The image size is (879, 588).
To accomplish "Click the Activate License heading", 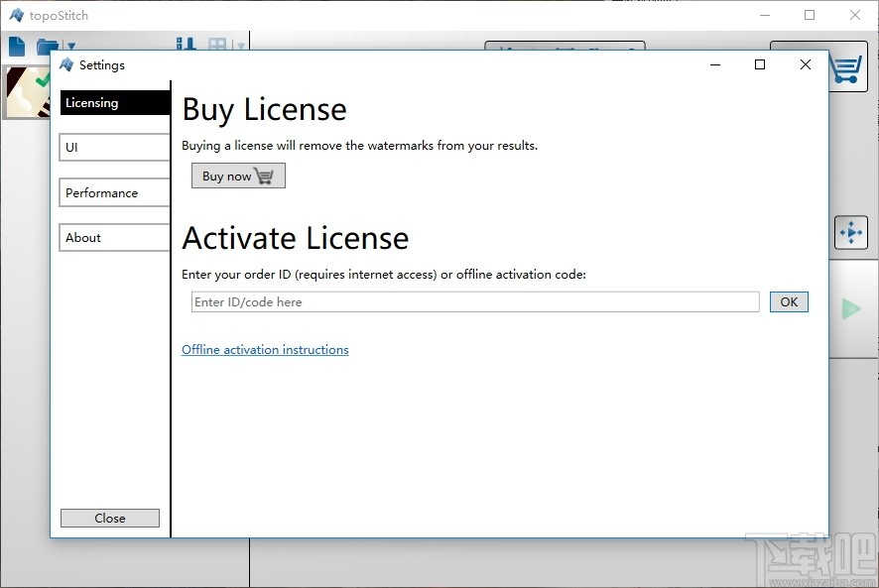I will coord(296,238).
